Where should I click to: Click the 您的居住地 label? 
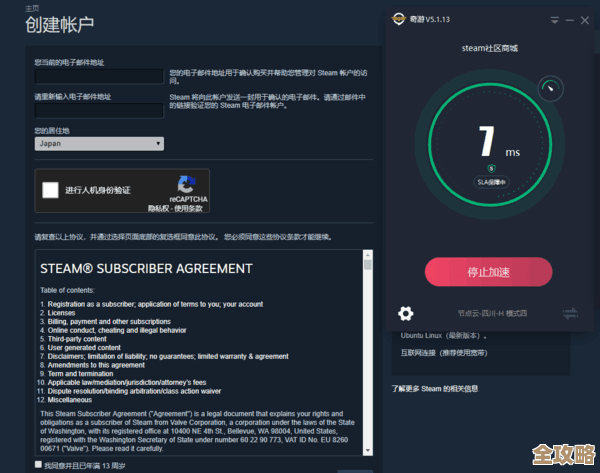coord(52,131)
